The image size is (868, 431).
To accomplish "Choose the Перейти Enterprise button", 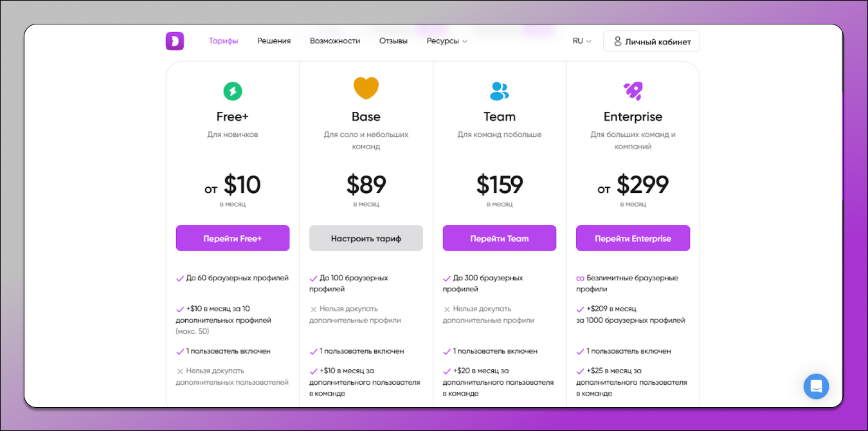I will [x=633, y=238].
